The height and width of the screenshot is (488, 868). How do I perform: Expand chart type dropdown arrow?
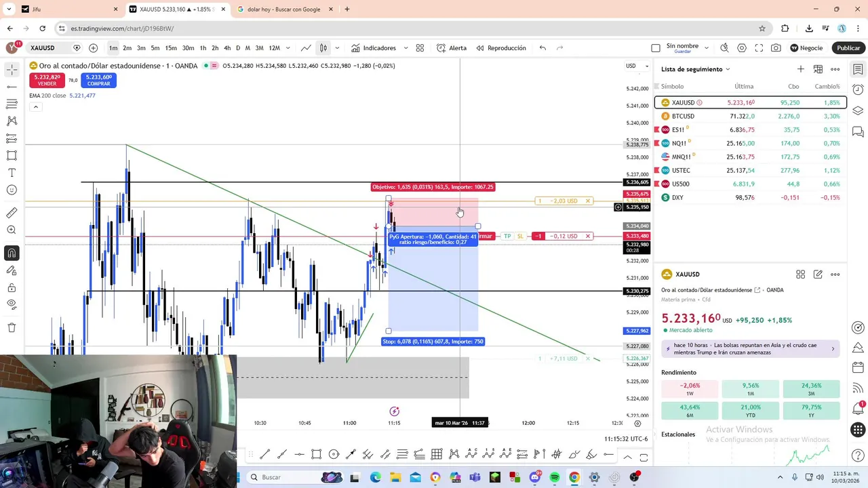[336, 48]
